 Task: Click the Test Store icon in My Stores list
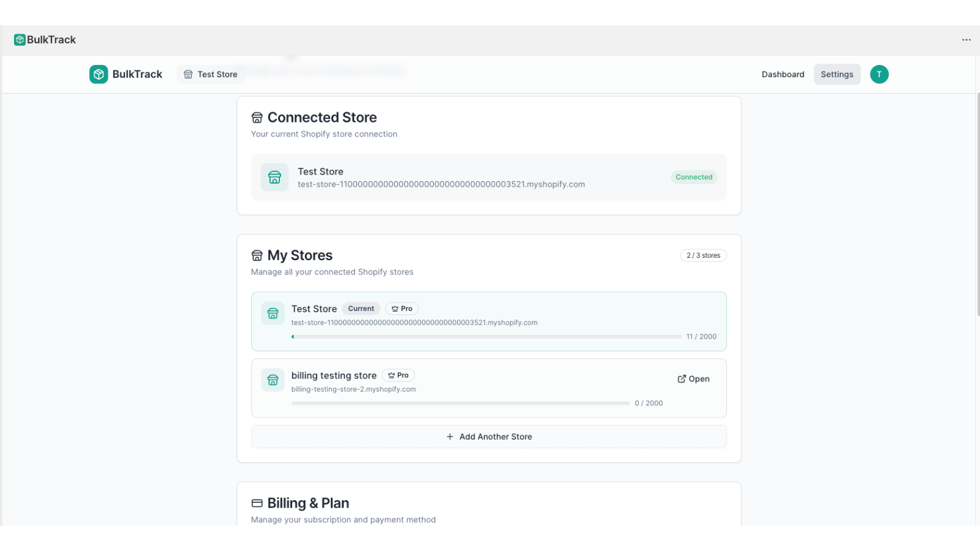272,313
